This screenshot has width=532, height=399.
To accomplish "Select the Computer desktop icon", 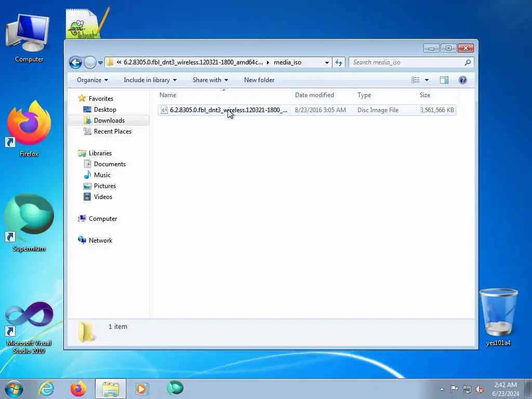I will 29,38.
